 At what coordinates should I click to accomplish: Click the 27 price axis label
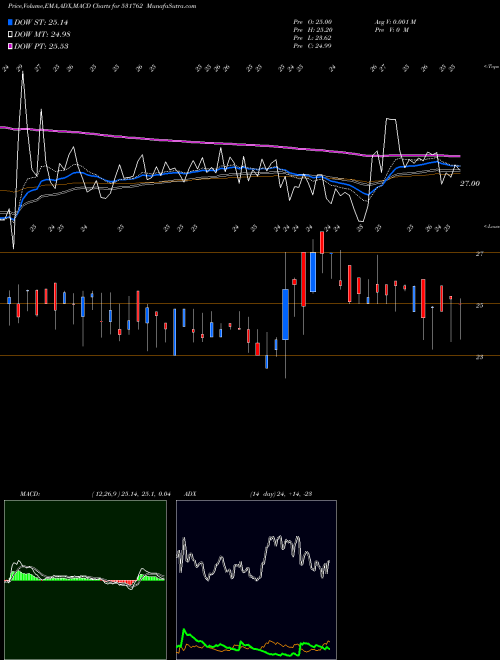[x=479, y=254]
